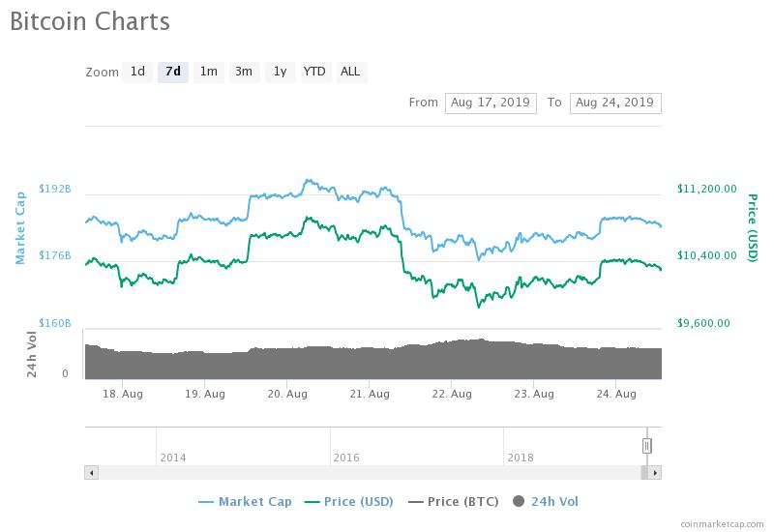Click the 24. Aug axis label
The image size is (774, 532).
(x=616, y=394)
